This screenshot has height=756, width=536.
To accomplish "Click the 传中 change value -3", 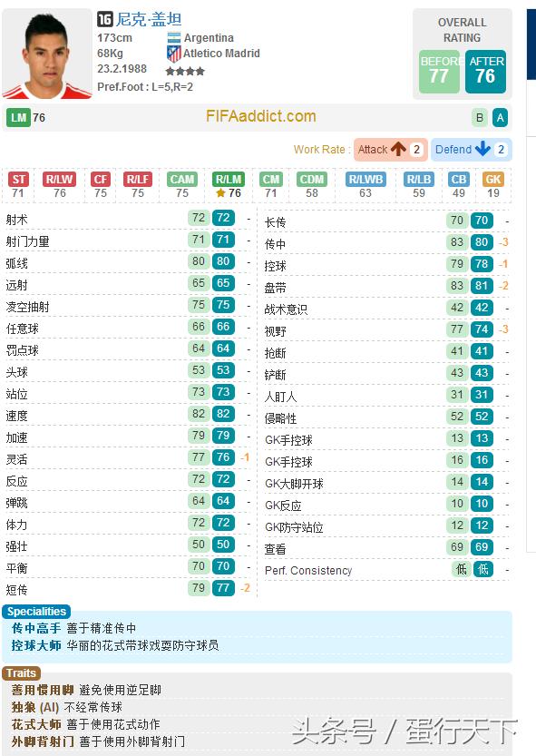I will coord(503,242).
